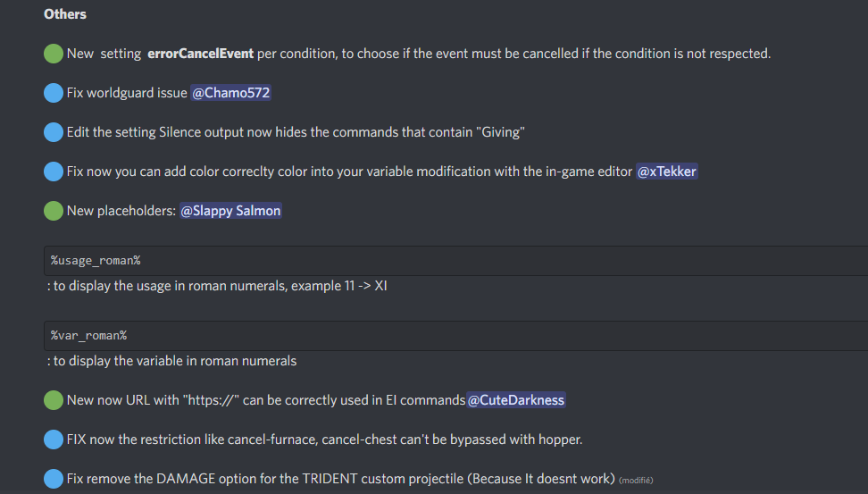Click the variable roman numerals description text
The width and height of the screenshot is (868, 494).
click(172, 361)
